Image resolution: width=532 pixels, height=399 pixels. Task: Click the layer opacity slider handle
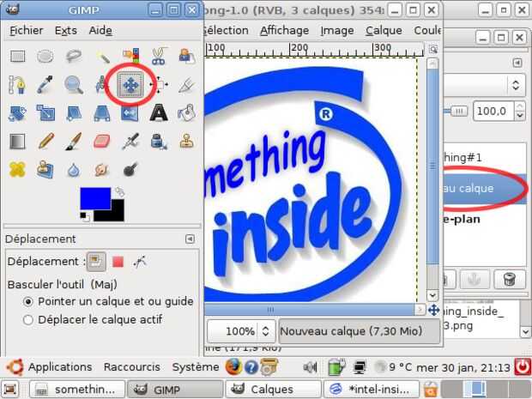(x=459, y=111)
